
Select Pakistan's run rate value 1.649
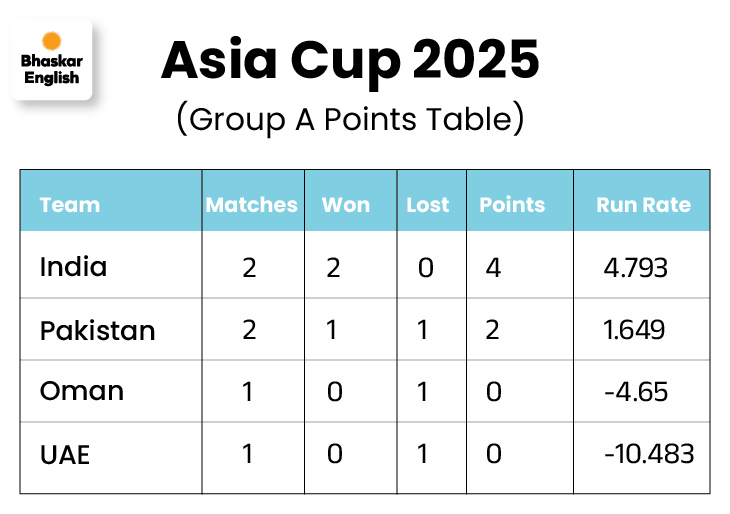pyautogui.click(x=635, y=330)
